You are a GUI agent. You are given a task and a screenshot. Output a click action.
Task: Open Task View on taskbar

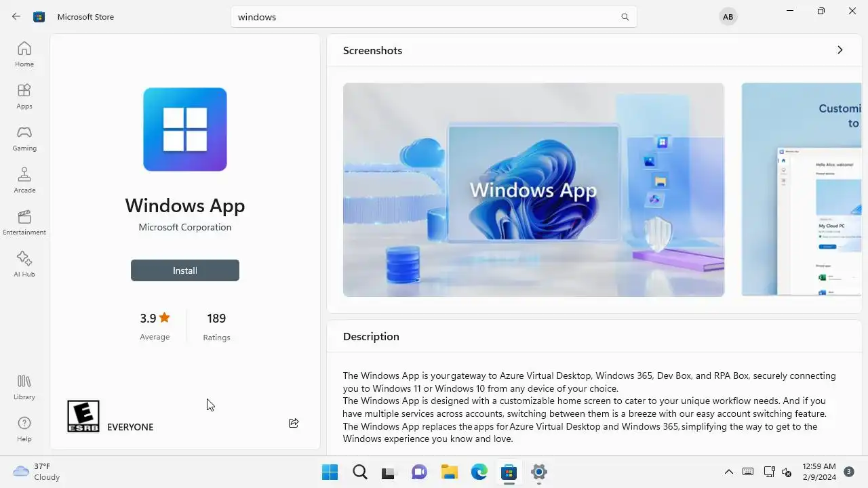click(x=388, y=472)
